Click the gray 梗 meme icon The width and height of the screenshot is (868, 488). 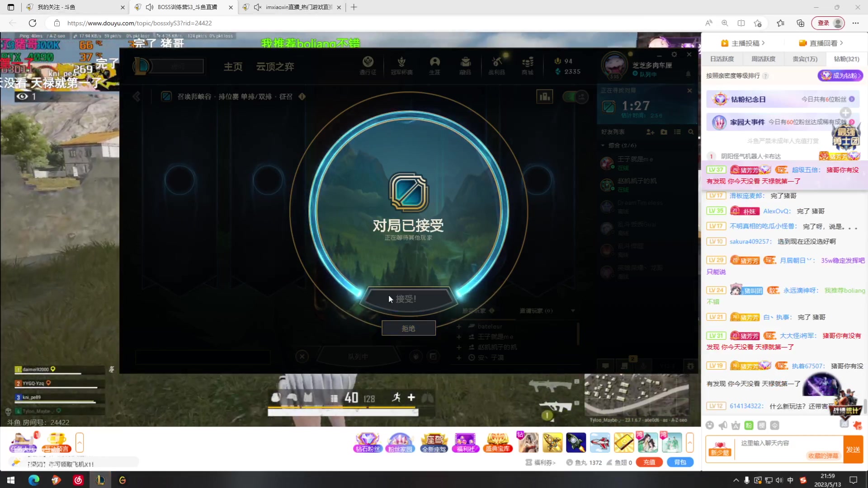762,425
